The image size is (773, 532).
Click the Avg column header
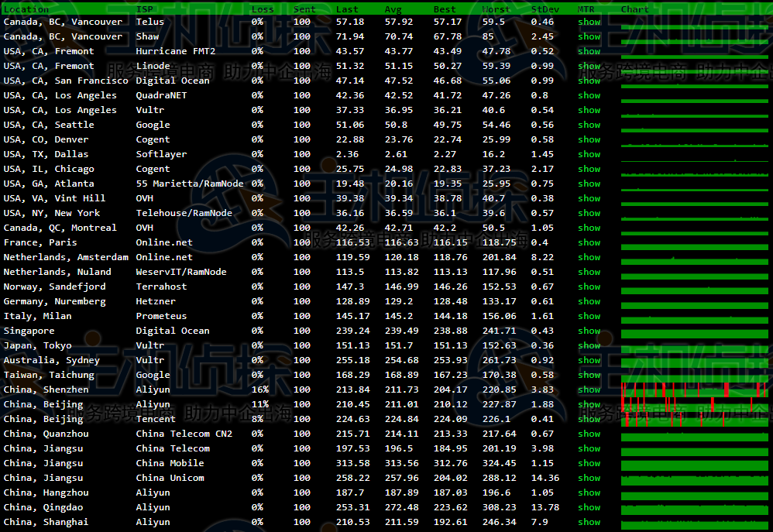pos(393,9)
